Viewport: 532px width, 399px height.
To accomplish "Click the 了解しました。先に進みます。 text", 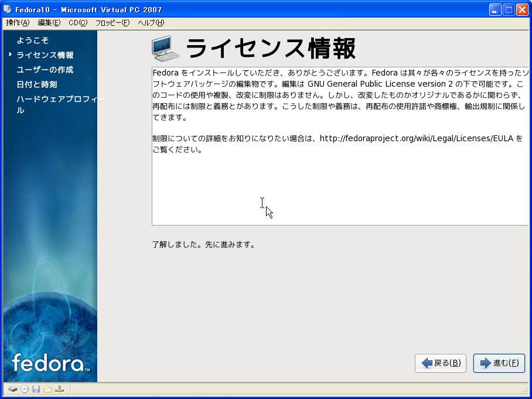I will click(x=203, y=244).
